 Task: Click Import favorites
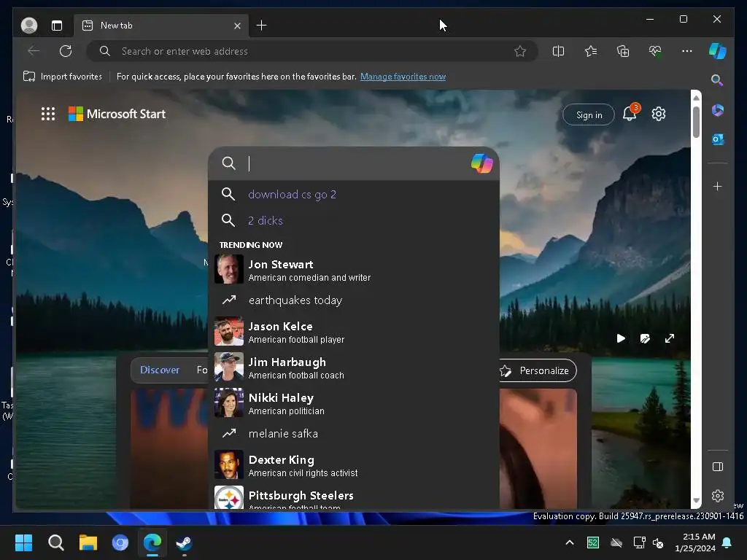63,76
